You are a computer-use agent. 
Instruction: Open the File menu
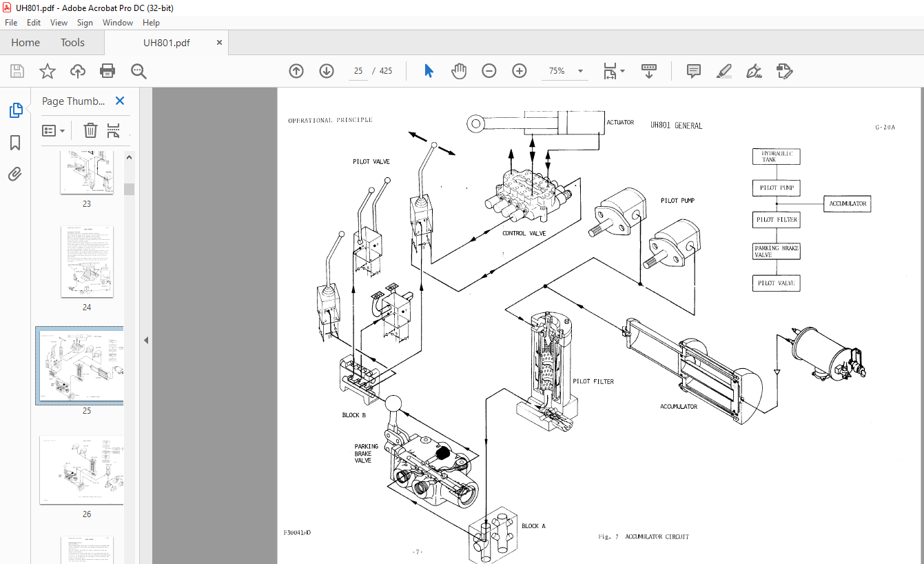11,23
